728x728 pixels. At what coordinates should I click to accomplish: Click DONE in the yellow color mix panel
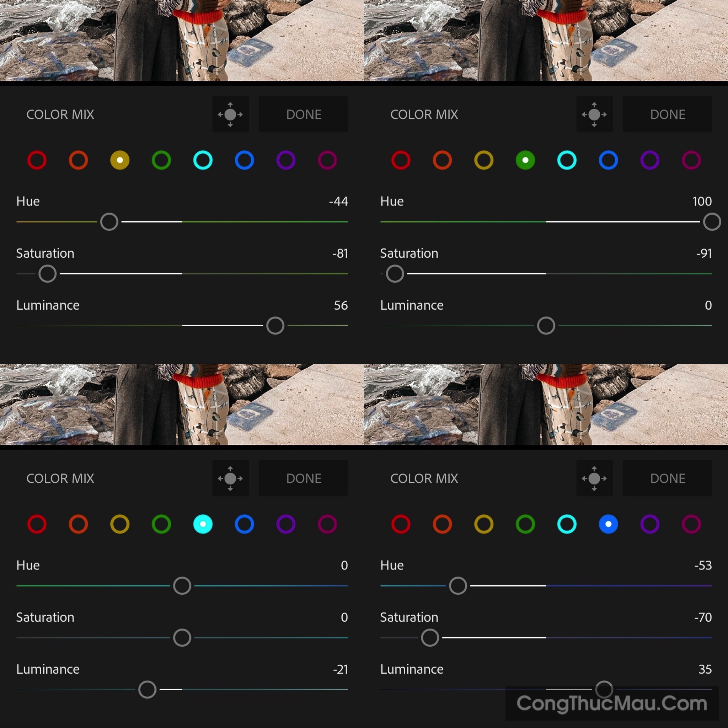(x=304, y=114)
